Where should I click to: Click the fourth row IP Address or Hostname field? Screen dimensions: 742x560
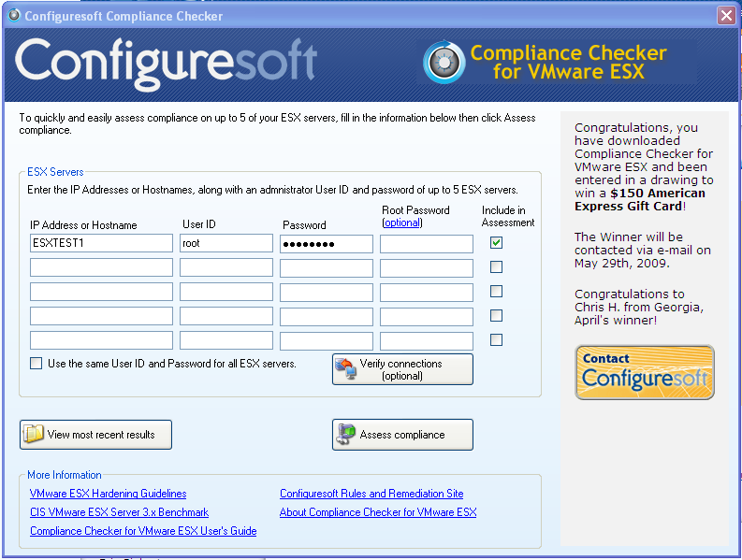pyautogui.click(x=101, y=316)
